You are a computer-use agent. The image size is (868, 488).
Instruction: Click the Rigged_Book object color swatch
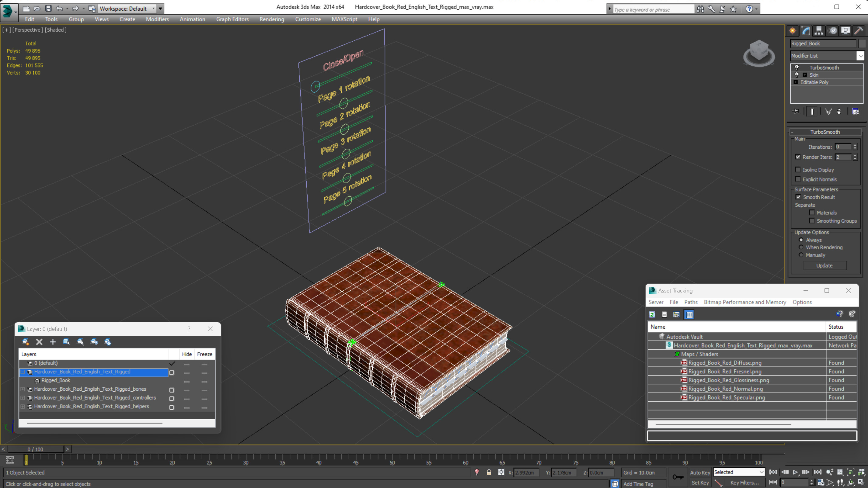pos(862,43)
